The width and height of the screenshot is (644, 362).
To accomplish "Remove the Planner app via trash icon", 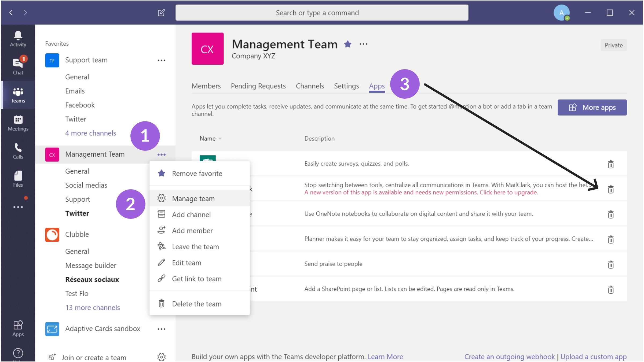I will tap(611, 239).
